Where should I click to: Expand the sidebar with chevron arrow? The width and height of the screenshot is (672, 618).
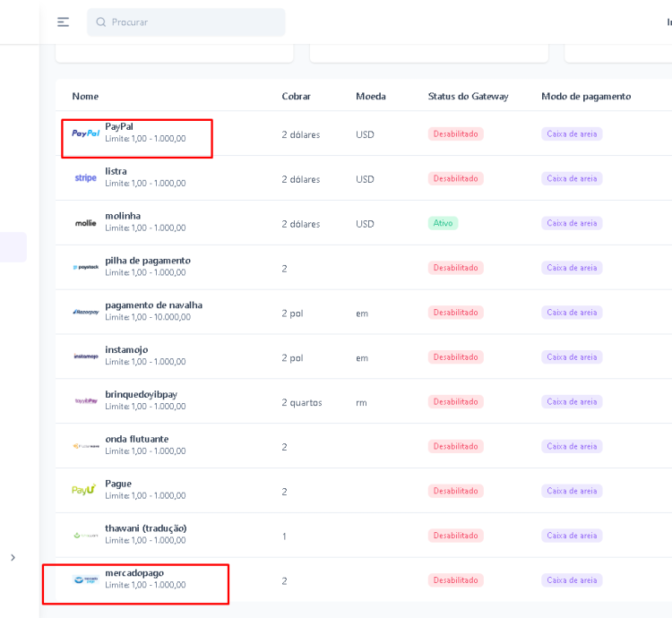13,558
